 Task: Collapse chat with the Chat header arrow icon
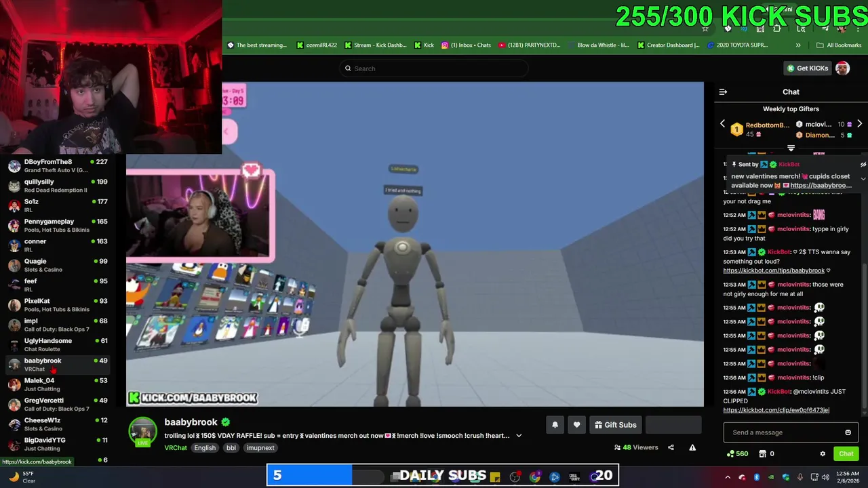723,92
